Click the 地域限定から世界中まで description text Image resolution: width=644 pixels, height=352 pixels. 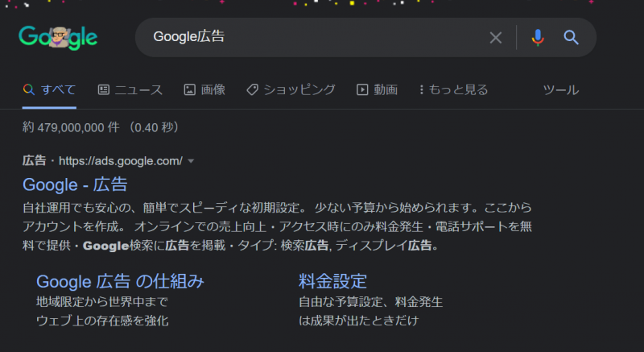(102, 302)
